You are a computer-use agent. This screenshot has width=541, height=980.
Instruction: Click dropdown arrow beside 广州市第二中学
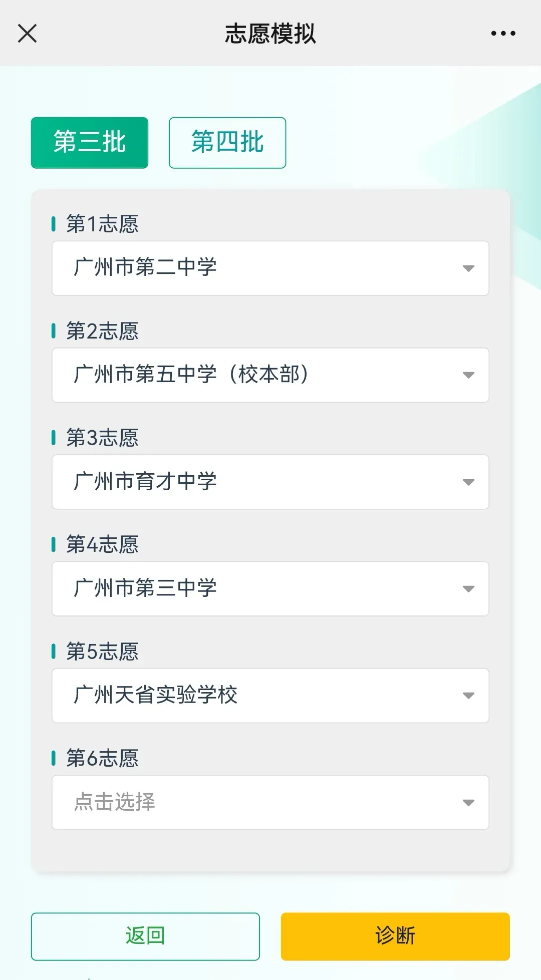coord(468,268)
